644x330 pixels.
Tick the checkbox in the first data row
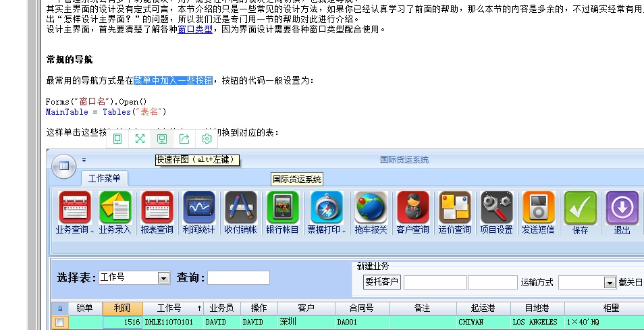click(60, 323)
